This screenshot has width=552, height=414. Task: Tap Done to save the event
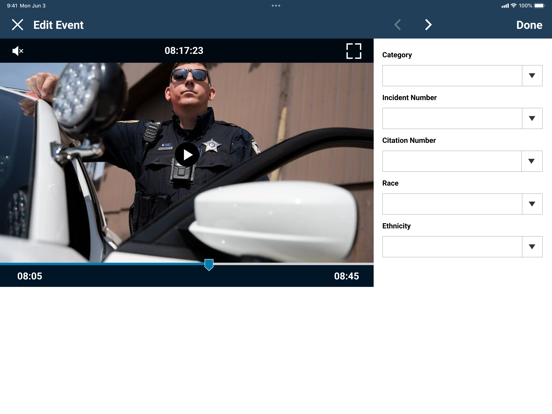(529, 25)
